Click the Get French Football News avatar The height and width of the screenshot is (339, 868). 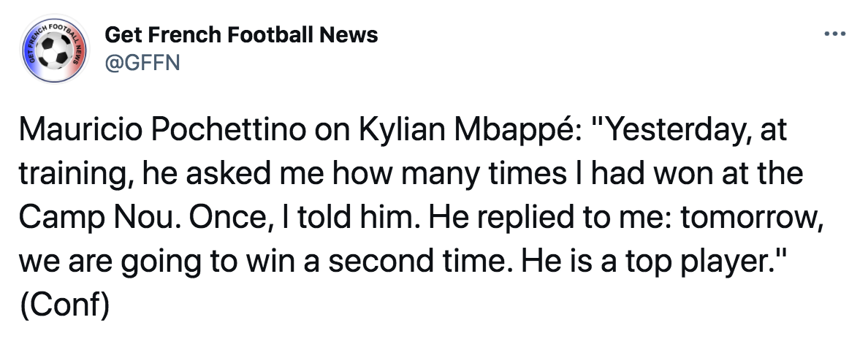click(x=54, y=49)
